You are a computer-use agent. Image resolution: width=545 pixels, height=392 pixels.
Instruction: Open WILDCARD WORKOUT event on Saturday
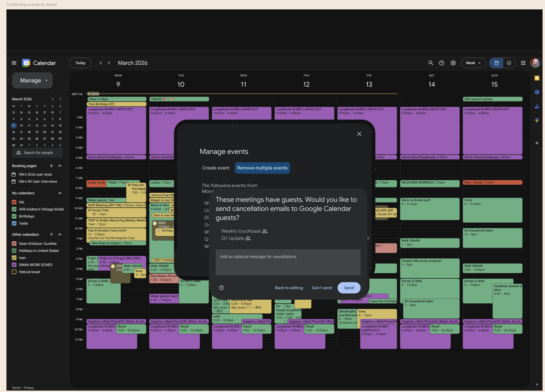(x=430, y=183)
